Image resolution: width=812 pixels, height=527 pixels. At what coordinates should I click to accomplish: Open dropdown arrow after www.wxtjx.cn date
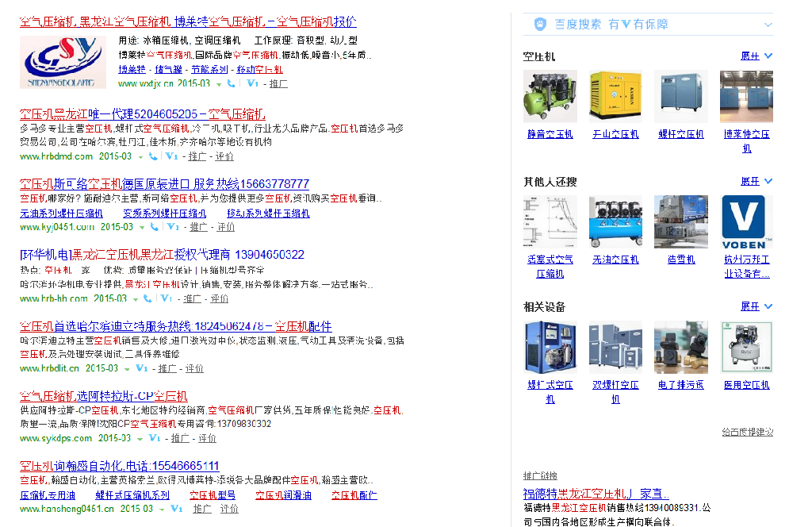coord(219,84)
